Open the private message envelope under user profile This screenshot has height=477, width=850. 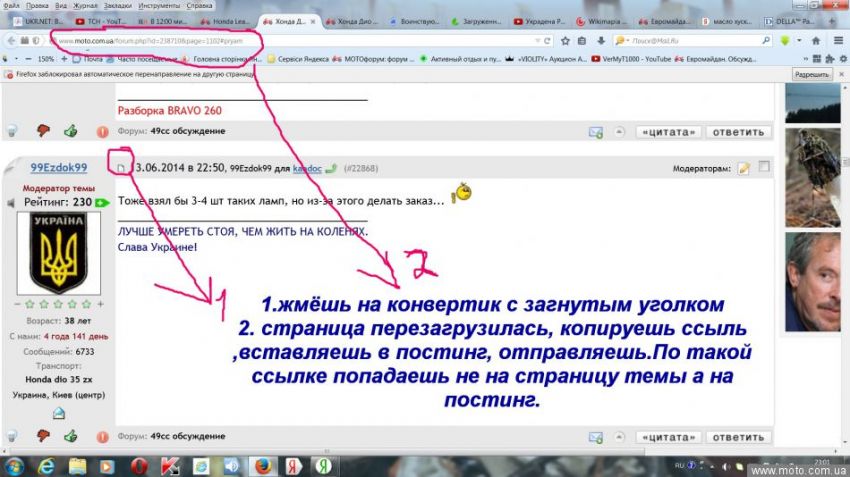pyautogui.click(x=58, y=412)
